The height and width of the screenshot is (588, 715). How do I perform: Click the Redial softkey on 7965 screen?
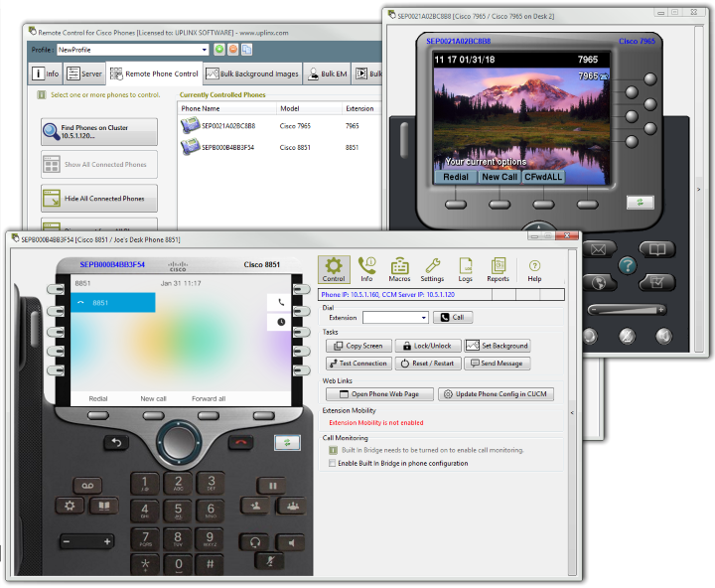pos(456,177)
